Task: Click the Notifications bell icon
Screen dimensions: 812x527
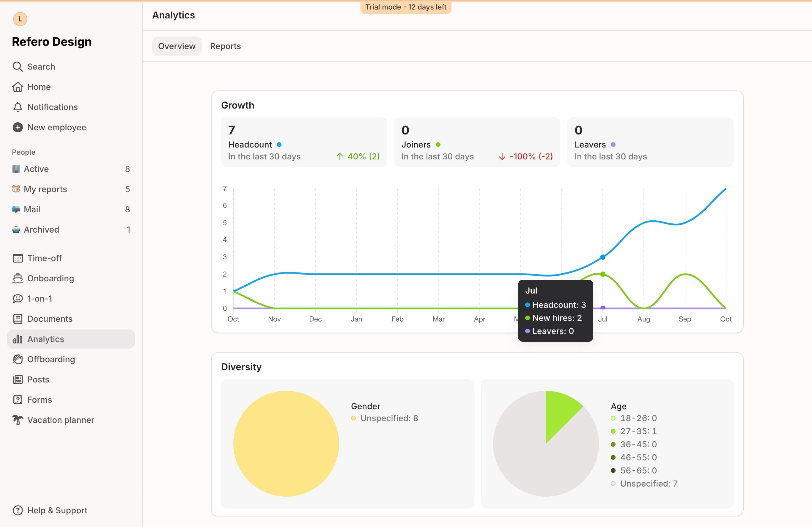Action: pos(18,107)
